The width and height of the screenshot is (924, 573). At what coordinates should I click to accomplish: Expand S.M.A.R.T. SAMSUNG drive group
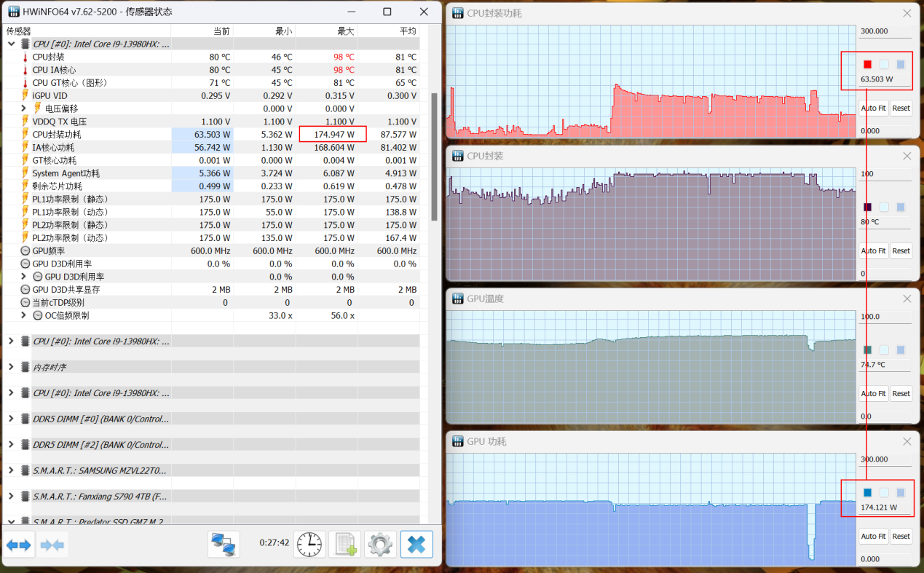tap(11, 470)
